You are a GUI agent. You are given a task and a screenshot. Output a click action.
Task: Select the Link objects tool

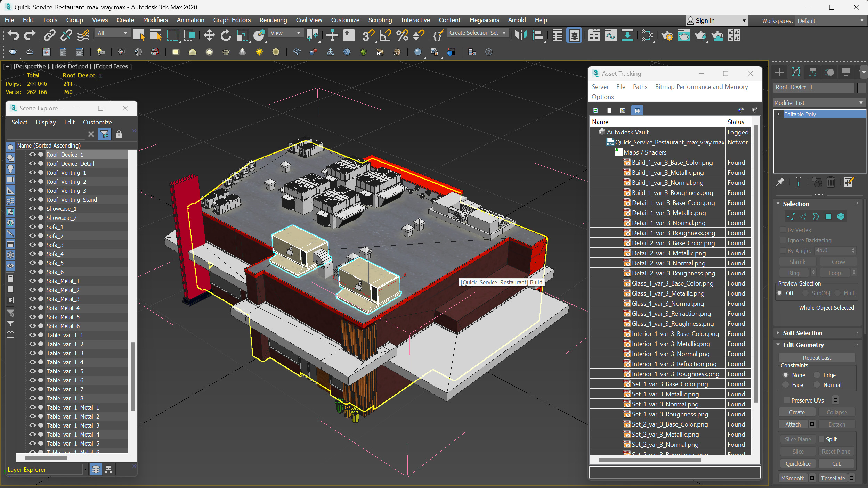(49, 35)
